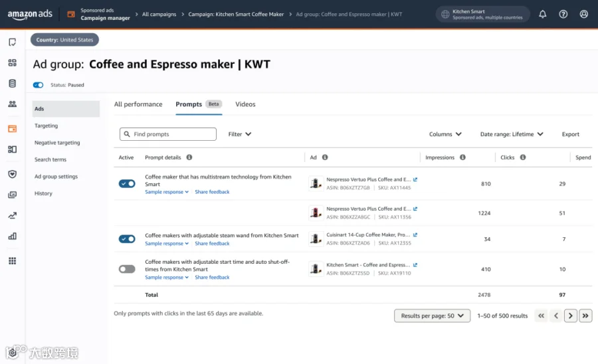The height and width of the screenshot is (364, 598).
Task: Click the Amazon Ads logo
Action: click(x=30, y=15)
